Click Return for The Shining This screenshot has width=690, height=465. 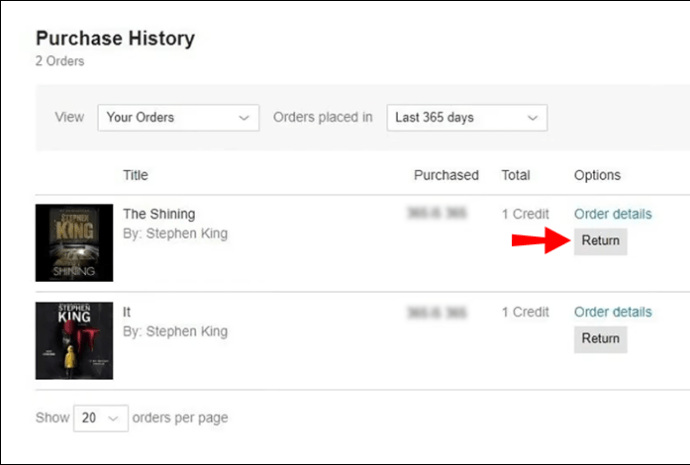(x=600, y=241)
